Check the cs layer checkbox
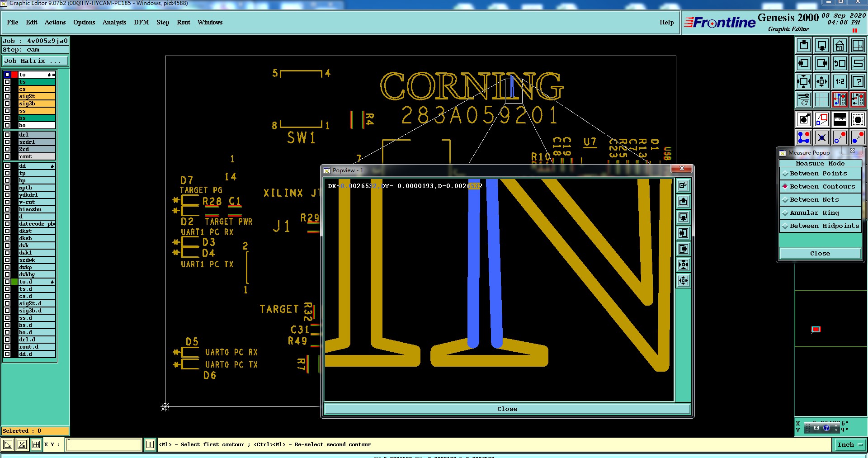868x458 pixels. 7,89
